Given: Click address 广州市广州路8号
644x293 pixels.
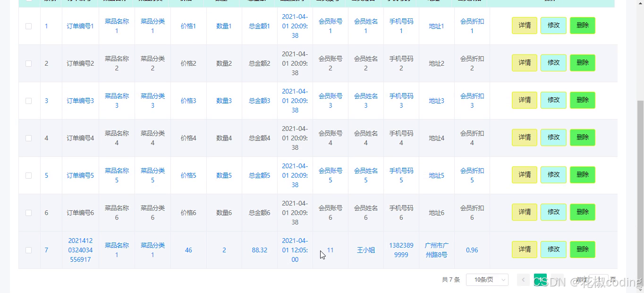Looking at the screenshot, I should click(x=437, y=250).
